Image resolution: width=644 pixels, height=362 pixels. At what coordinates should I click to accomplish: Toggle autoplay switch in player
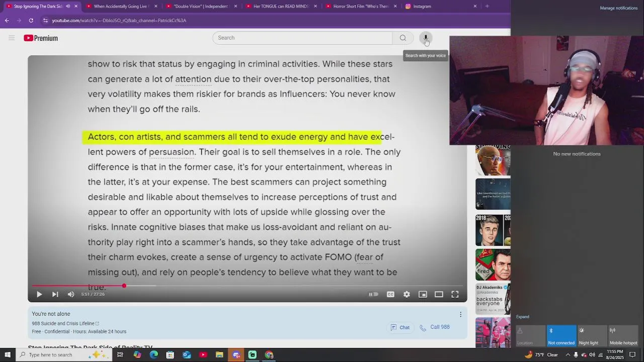point(373,294)
